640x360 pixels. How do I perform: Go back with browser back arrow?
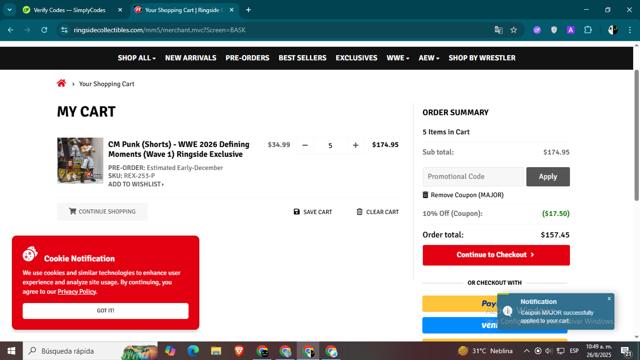tap(11, 30)
